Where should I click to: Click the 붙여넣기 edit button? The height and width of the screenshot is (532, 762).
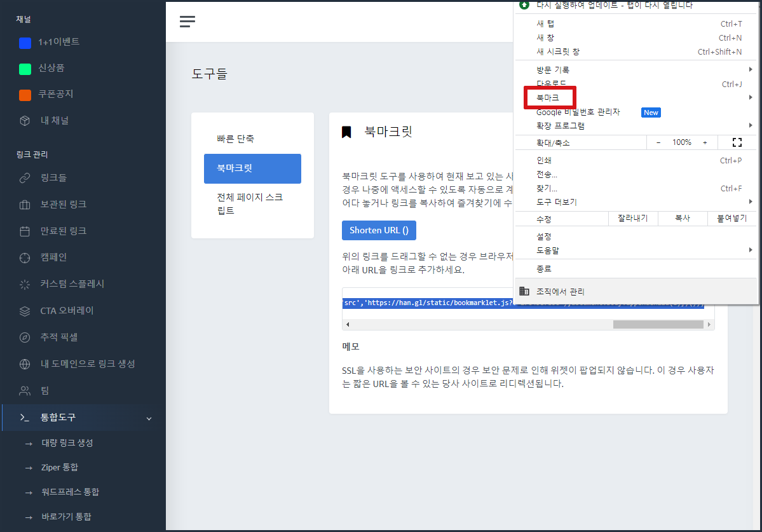pos(732,219)
